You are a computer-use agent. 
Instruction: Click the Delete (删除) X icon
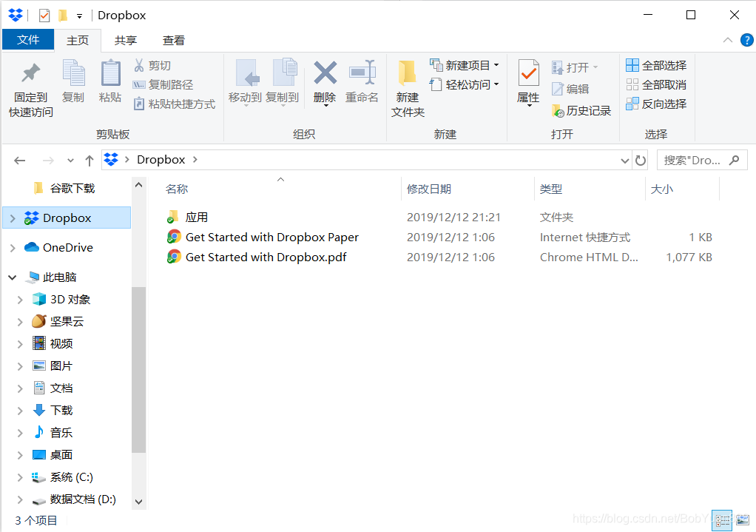325,73
